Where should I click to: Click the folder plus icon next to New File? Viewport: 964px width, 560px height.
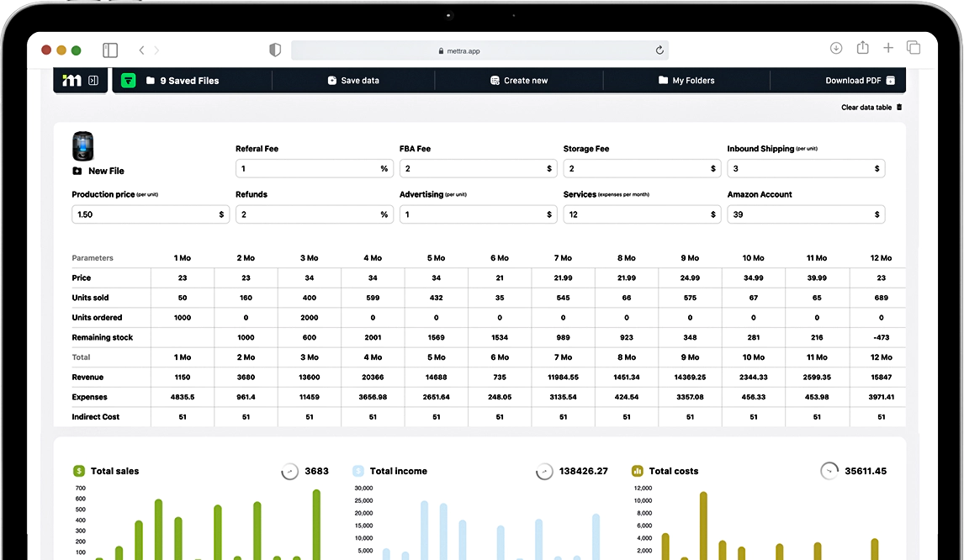click(77, 171)
